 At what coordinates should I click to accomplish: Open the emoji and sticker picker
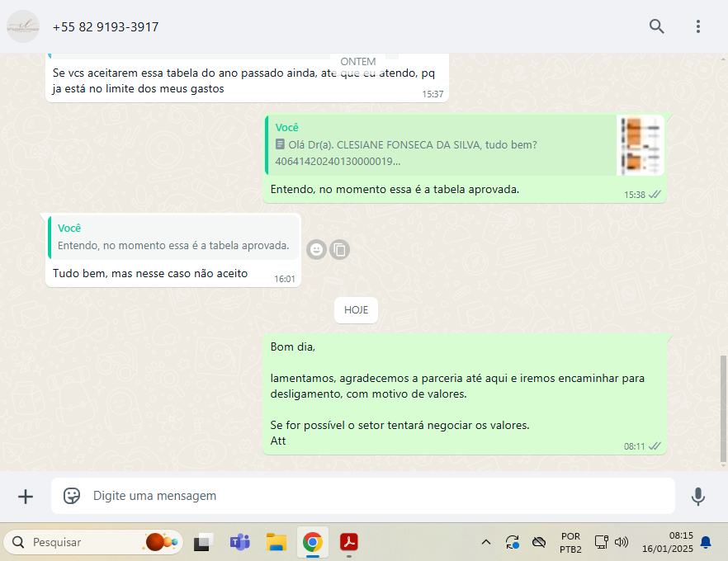(x=73, y=496)
